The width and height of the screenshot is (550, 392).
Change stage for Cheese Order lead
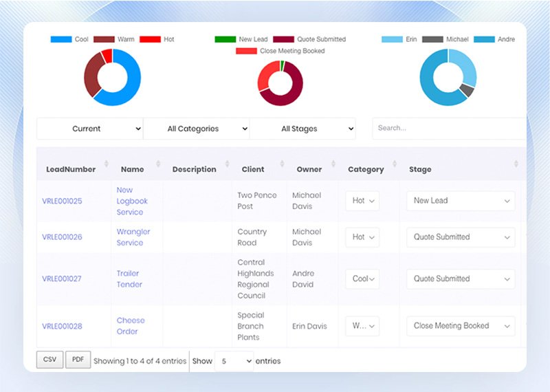coord(461,326)
